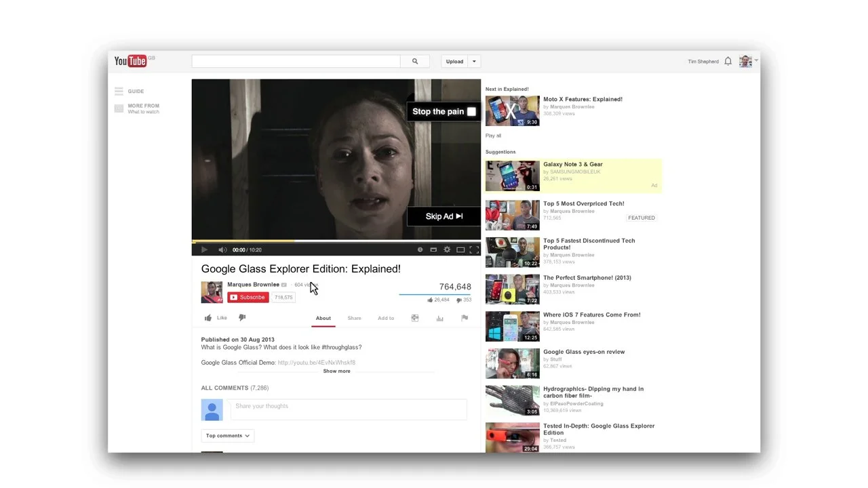Viewport: 868px width, 488px height.
Task: Click the Share your thoughts comment box
Action: [349, 409]
